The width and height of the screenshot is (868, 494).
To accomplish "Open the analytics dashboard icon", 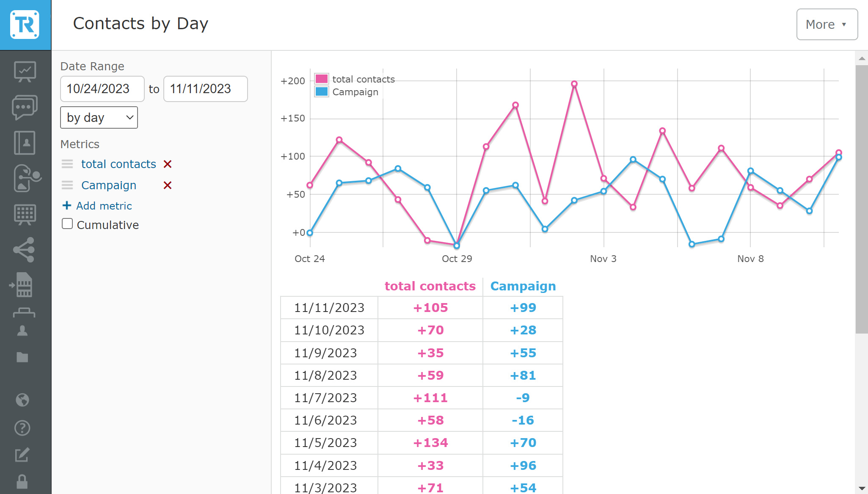I will coord(25,71).
